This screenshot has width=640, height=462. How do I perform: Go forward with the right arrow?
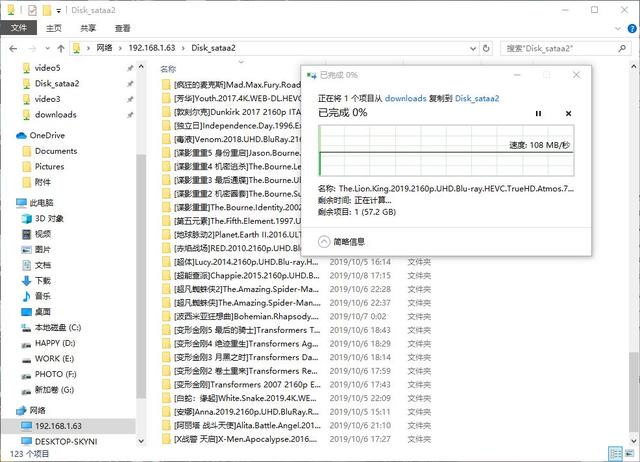(x=32, y=49)
